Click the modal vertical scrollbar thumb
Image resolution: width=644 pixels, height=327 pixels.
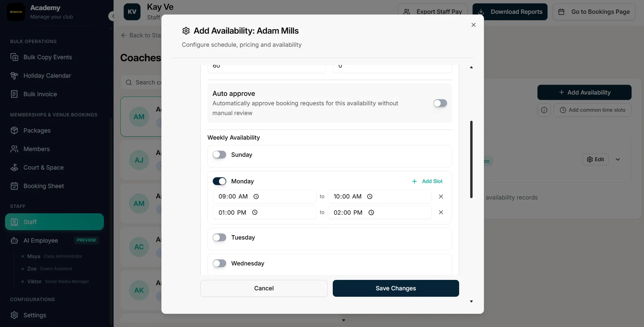[x=471, y=159]
